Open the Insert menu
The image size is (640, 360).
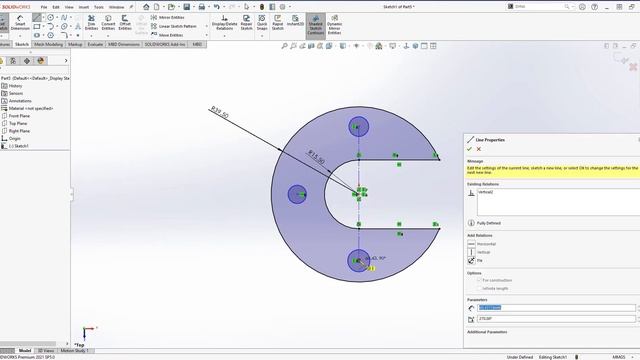point(84,7)
